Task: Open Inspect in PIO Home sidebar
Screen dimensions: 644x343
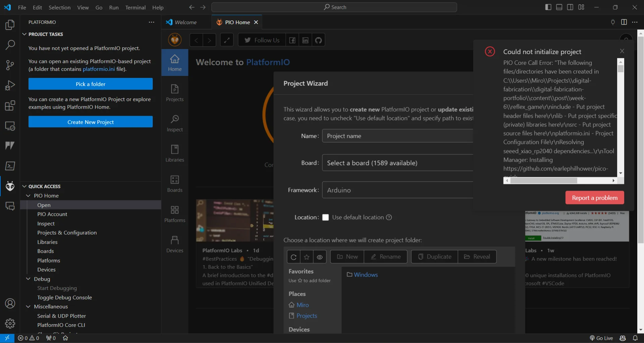Action: point(175,123)
